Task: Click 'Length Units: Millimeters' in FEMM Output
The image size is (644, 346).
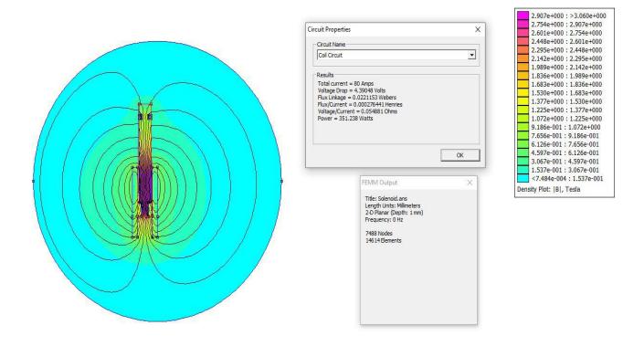Action: (x=392, y=205)
